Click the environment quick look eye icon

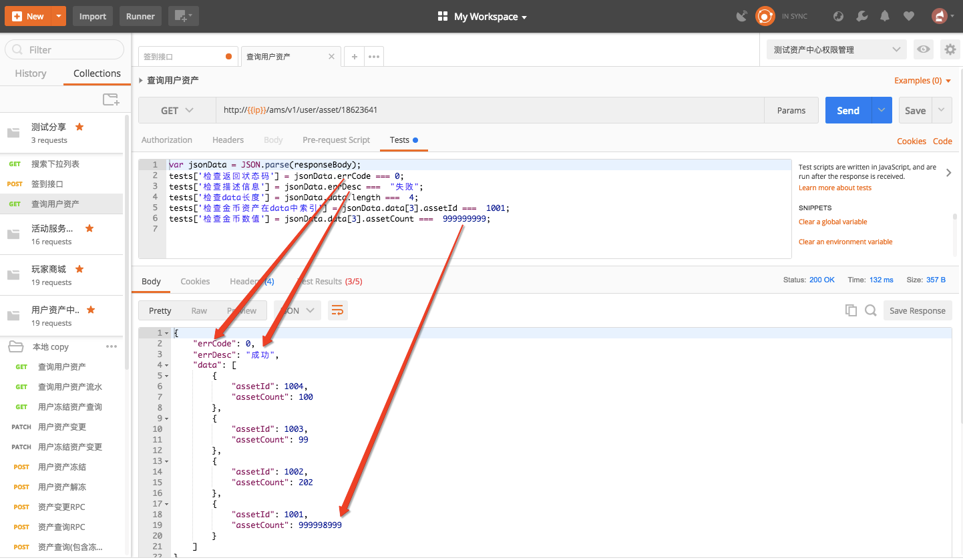(924, 49)
